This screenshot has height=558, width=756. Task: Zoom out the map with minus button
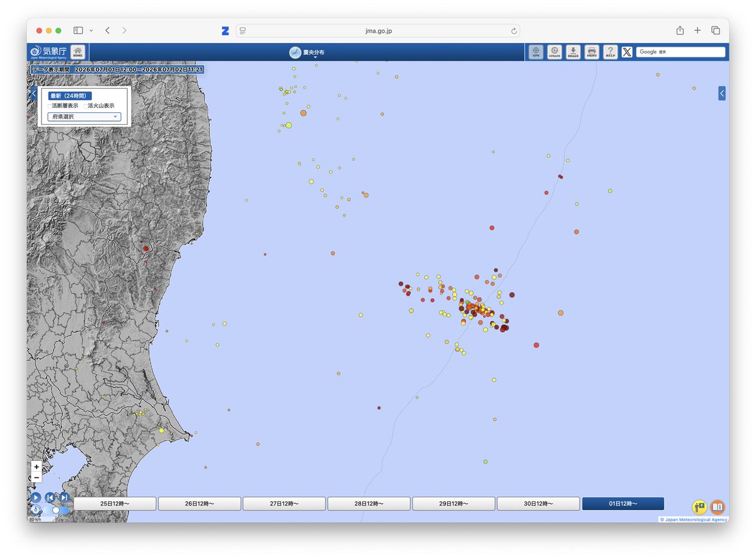click(37, 477)
